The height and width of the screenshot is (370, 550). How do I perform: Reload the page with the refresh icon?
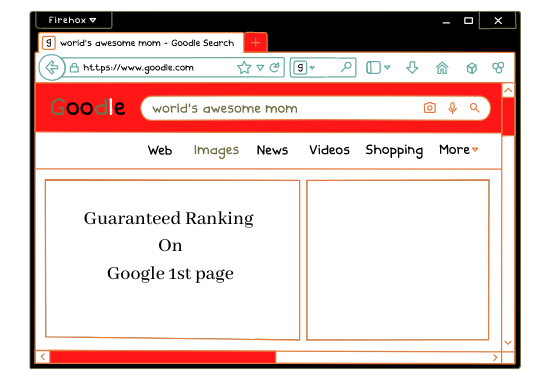point(274,67)
